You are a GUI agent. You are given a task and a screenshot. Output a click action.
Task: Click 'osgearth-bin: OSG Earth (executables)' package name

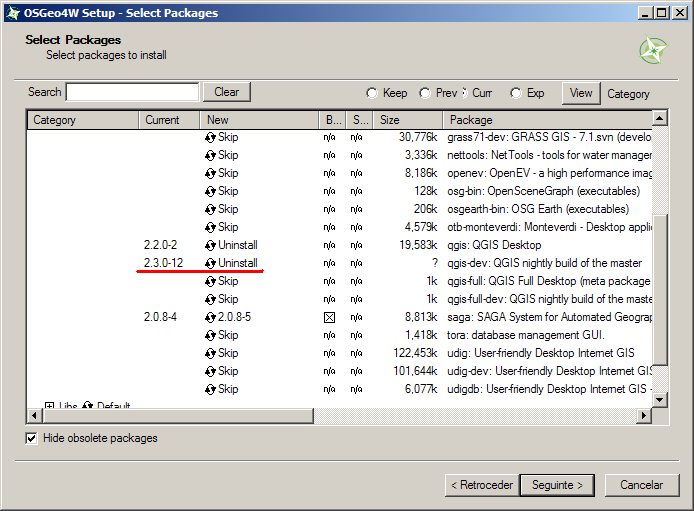538,209
